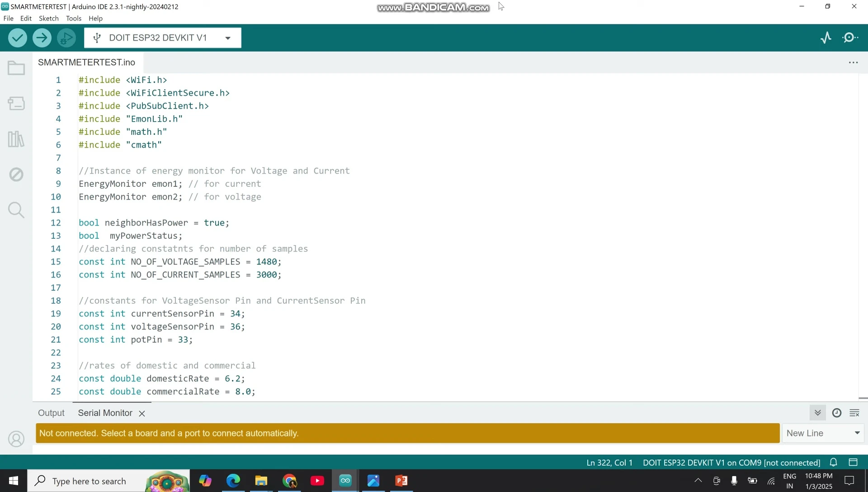Open the Debug sidebar panel
The image size is (868, 492).
pos(16,175)
